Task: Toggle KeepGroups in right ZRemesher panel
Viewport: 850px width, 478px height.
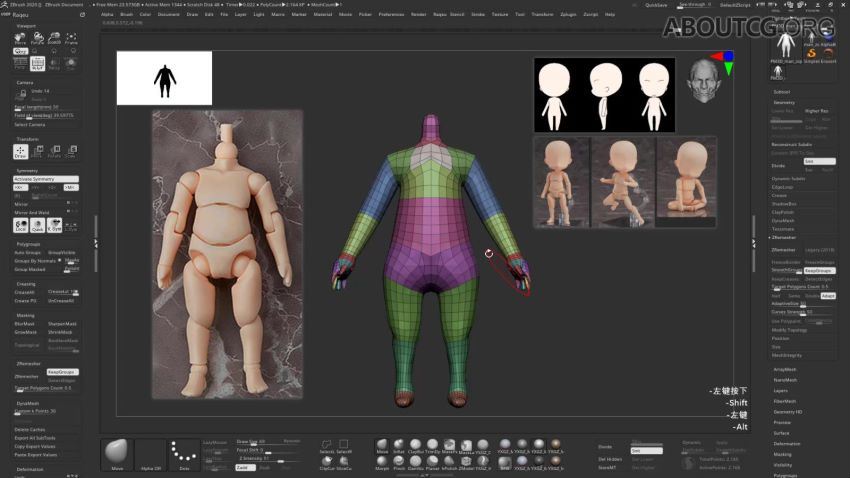Action: pos(819,271)
